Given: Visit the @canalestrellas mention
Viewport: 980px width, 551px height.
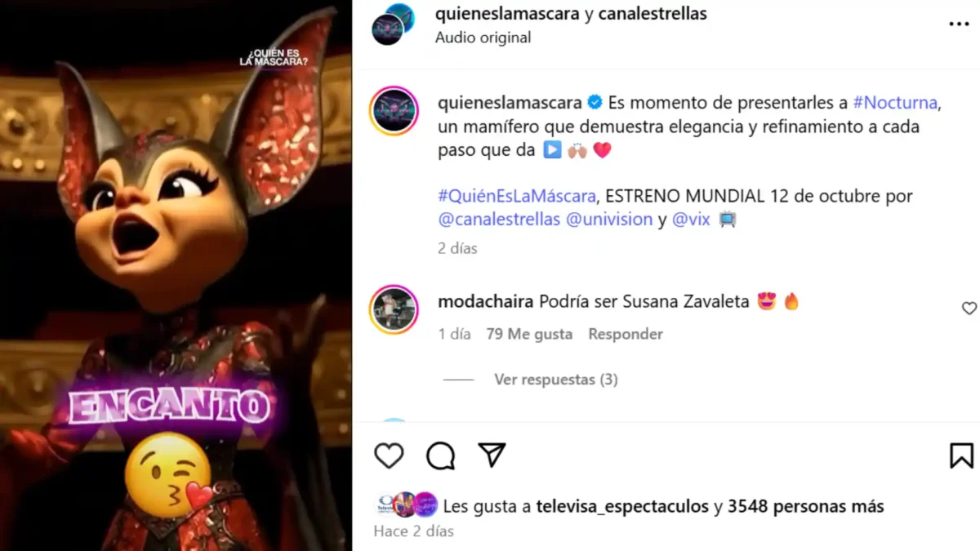Looking at the screenshot, I should (x=499, y=220).
